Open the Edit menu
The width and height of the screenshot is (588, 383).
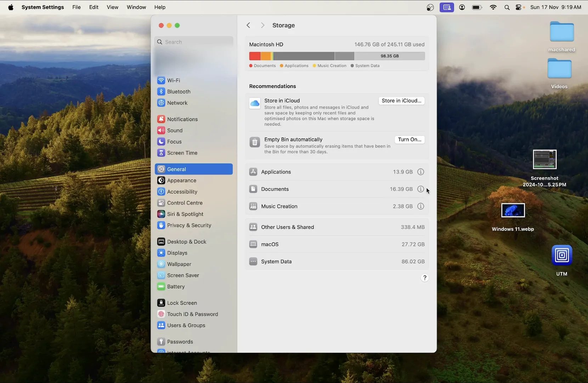point(94,7)
